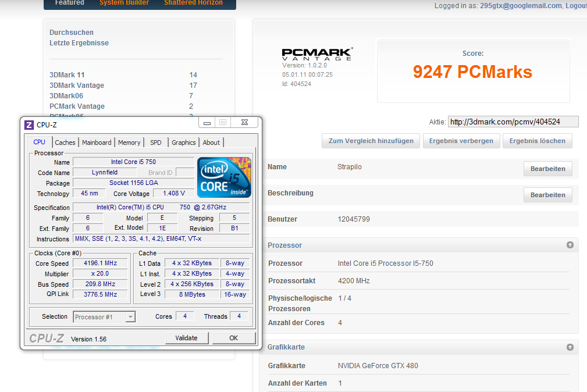Open the 3DMark06 results link
The height and width of the screenshot is (392, 587).
pyautogui.click(x=66, y=96)
